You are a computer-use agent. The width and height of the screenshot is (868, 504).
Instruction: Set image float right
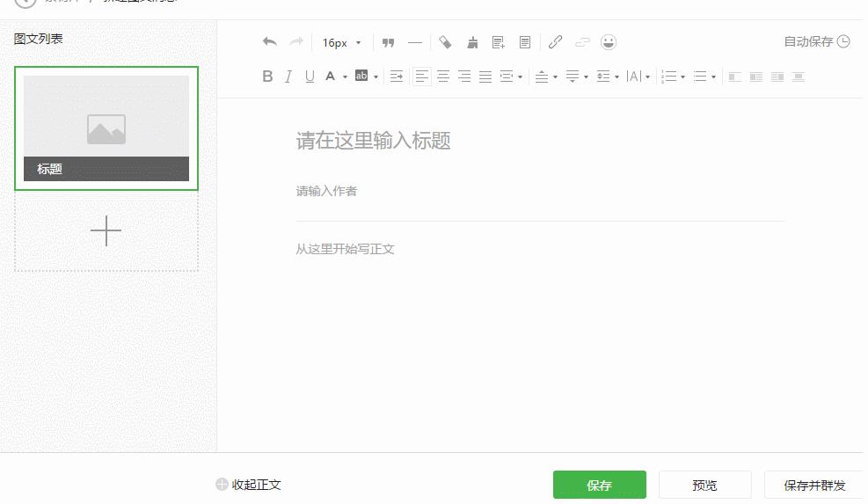pos(777,77)
